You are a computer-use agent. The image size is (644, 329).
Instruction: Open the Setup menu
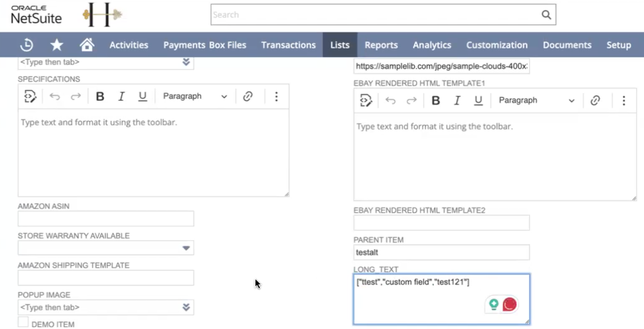619,45
